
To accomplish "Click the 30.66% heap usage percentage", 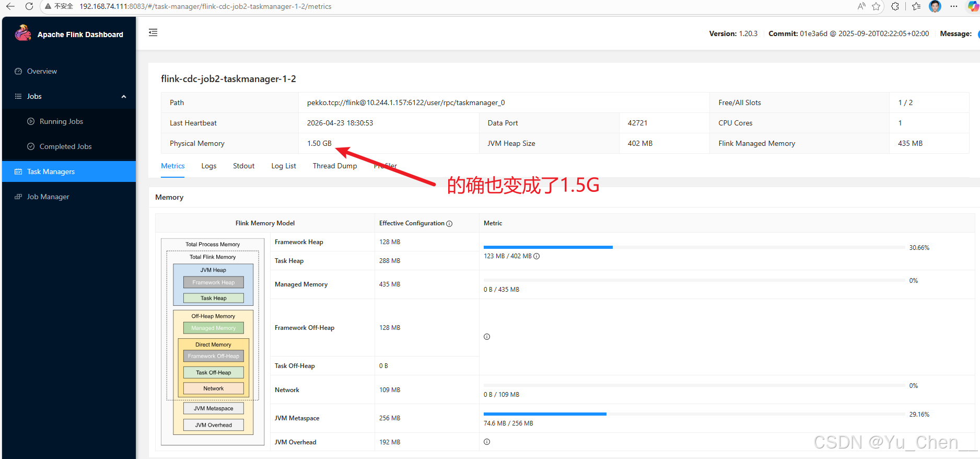I will click(x=919, y=248).
